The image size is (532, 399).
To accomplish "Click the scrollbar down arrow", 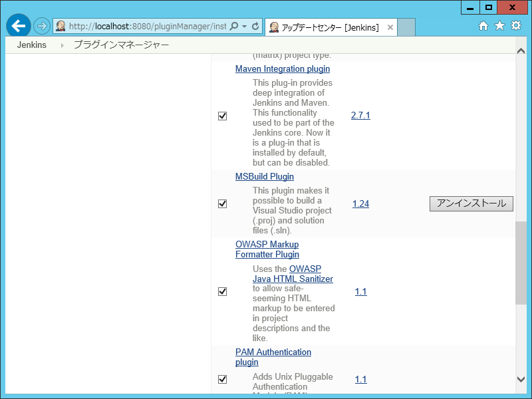I will click(x=521, y=379).
